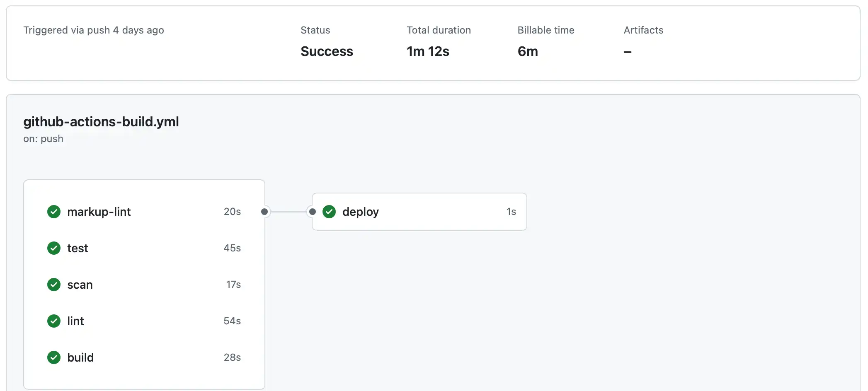Select the test job in the graph
Image resolution: width=868 pixels, height=391 pixels.
click(78, 248)
